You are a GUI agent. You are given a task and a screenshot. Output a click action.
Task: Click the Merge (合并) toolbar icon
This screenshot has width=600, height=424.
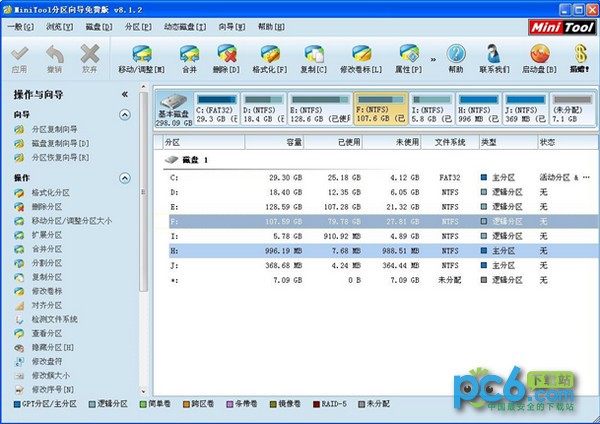[x=189, y=54]
